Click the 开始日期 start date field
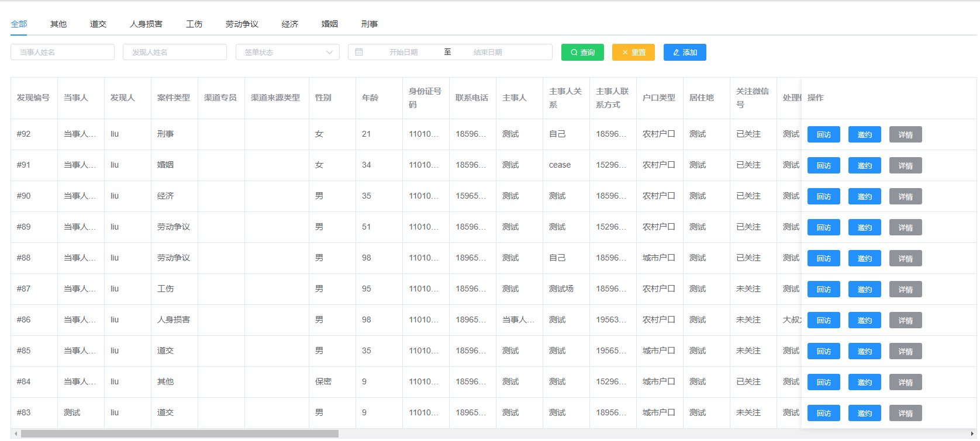This screenshot has width=980, height=441. pos(403,52)
